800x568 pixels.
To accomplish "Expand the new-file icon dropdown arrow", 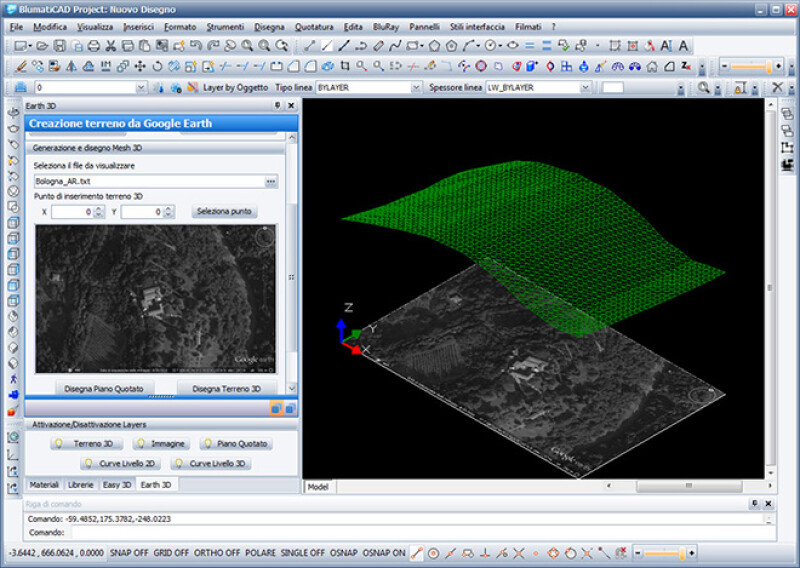I will (x=31, y=46).
